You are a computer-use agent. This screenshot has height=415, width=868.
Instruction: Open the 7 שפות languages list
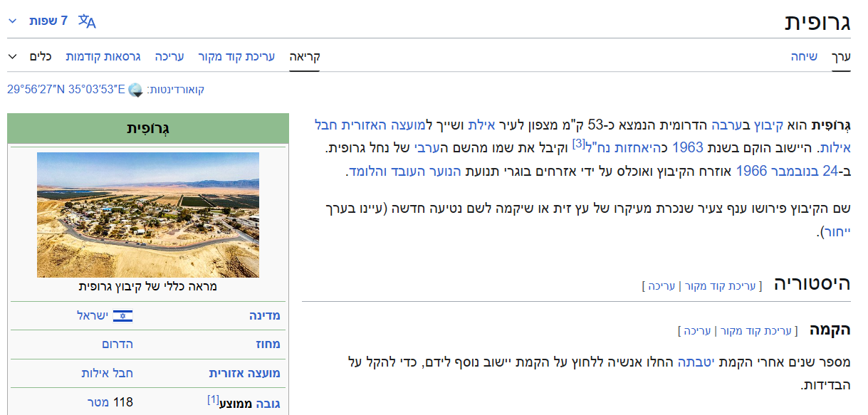[48, 21]
